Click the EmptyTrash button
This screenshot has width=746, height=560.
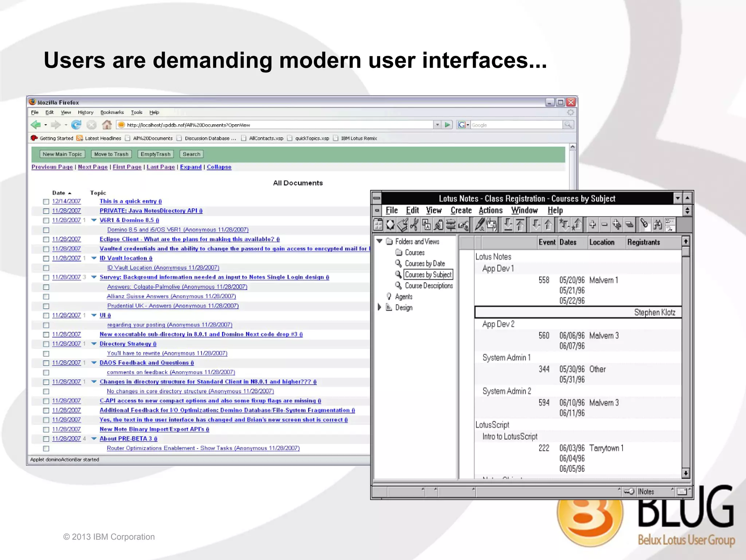[156, 154]
